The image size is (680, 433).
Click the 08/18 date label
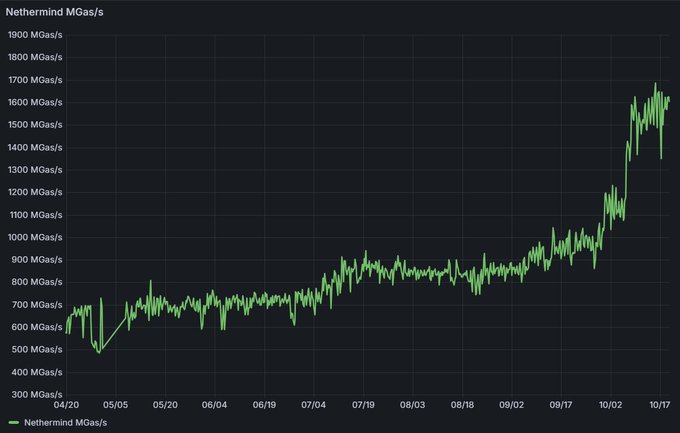tap(462, 405)
